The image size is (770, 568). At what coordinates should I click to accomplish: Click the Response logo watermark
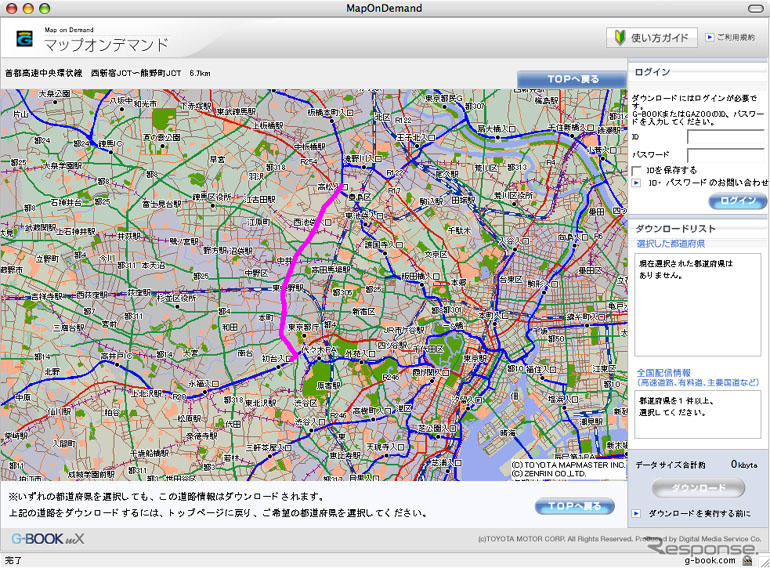[704, 549]
